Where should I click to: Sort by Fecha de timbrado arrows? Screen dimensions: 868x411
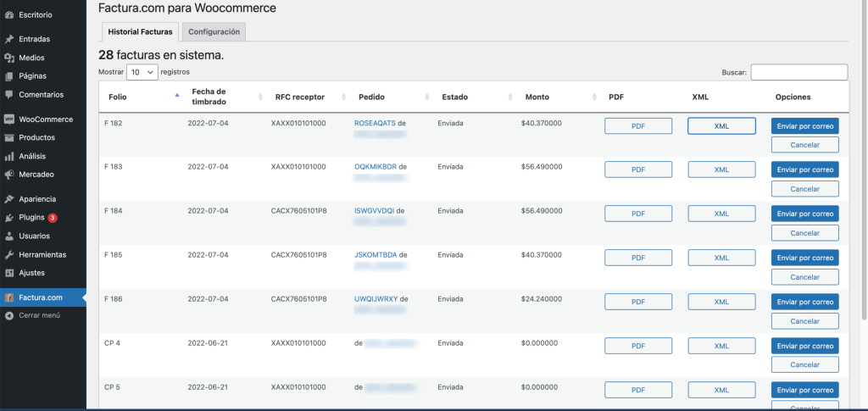point(260,97)
